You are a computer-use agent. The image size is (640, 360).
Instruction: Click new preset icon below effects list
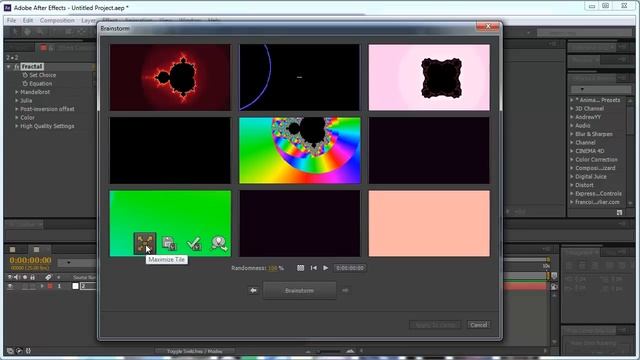pos(619,213)
